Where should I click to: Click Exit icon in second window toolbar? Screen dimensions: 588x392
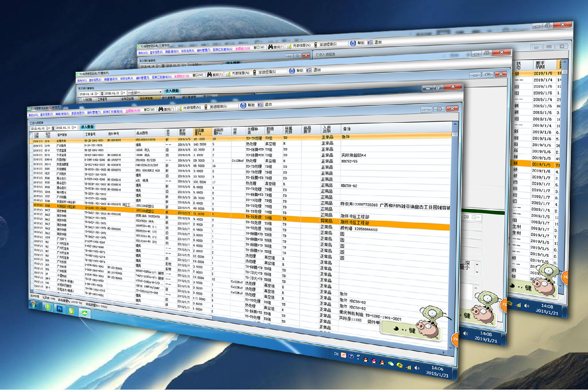pyautogui.click(x=309, y=70)
